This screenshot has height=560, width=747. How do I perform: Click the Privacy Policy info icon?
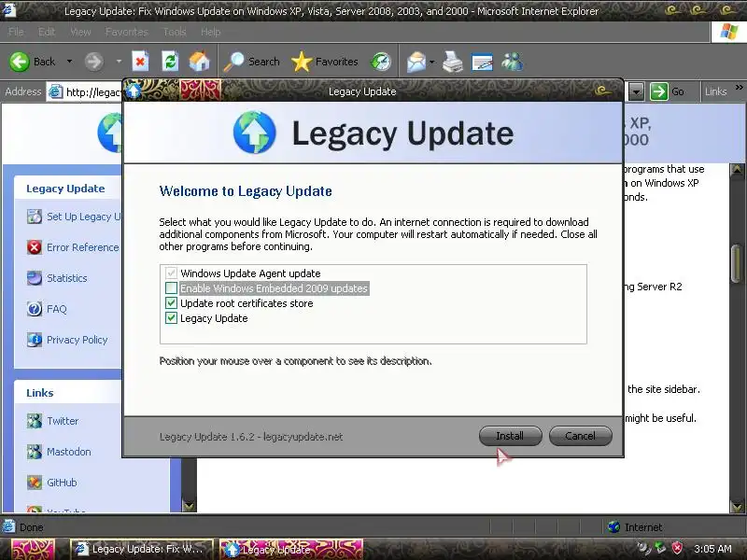click(35, 340)
